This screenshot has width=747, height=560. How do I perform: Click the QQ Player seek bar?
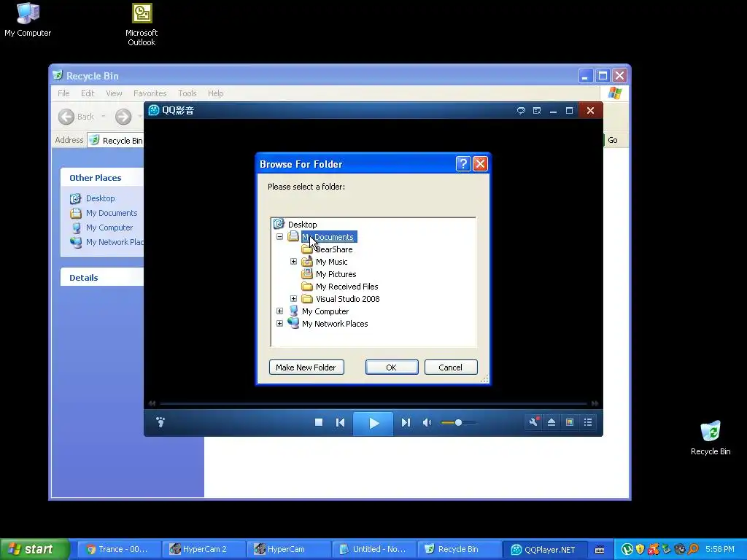[x=373, y=403]
